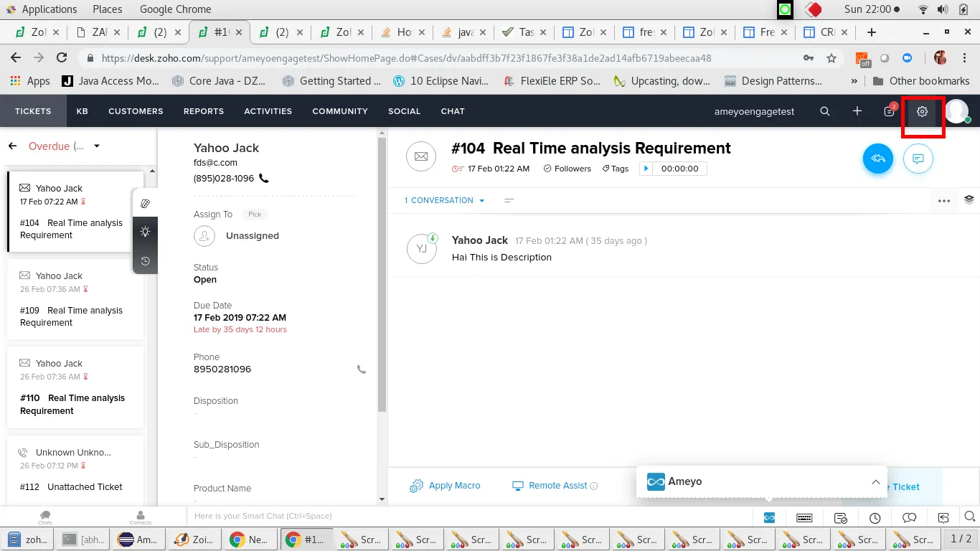Click the phone icon beside 8950281096
The height and width of the screenshot is (551, 980).
coord(362,369)
